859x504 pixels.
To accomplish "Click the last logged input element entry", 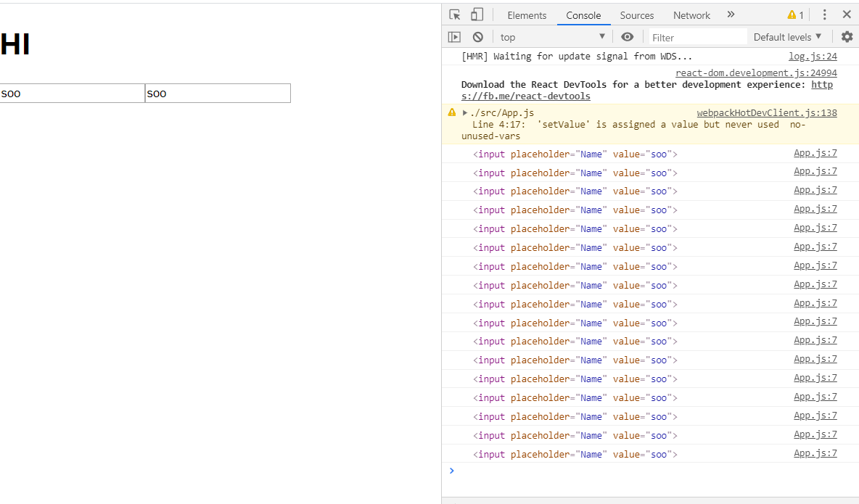I will point(575,454).
